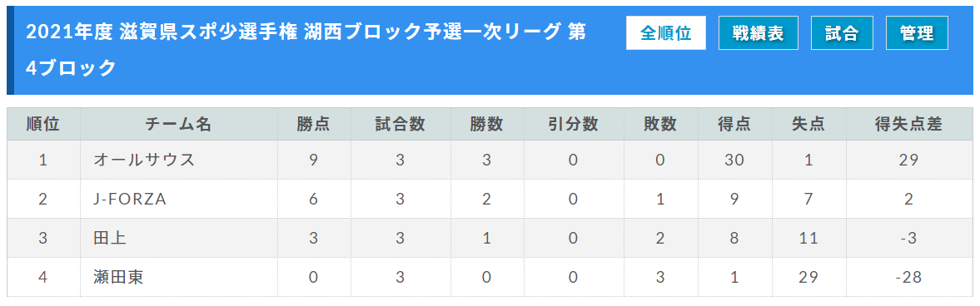The image size is (980, 306).
Task: Select the 勝点 column header
Action: click(313, 124)
